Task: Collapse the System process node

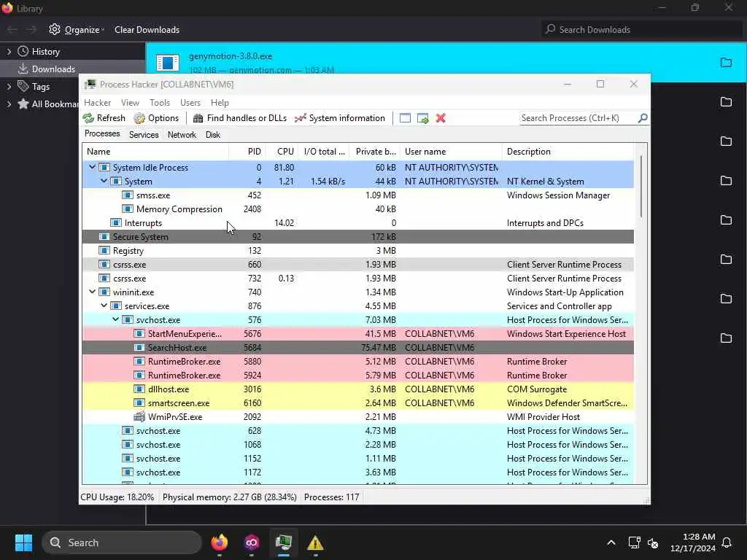Action: pos(104,181)
